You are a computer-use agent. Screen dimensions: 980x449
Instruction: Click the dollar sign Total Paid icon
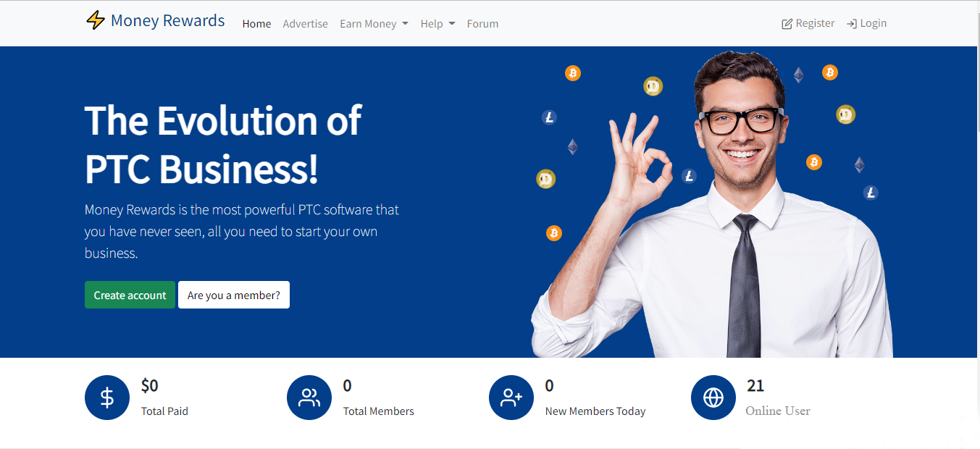tap(106, 398)
